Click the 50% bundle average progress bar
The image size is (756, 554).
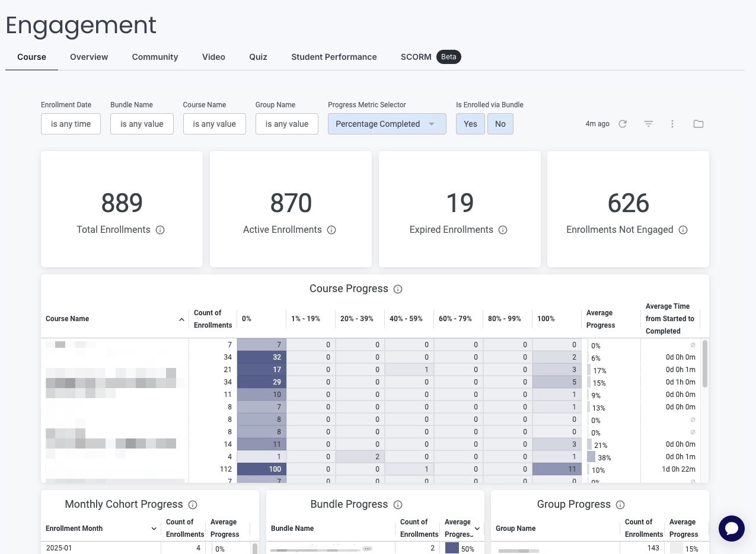(x=452, y=549)
